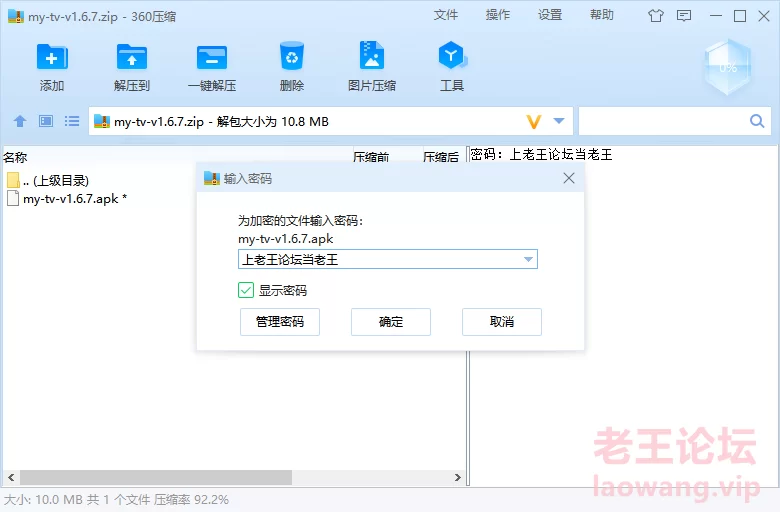Click the status bar size info text
Screen dimensions: 780x512
[x=116, y=500]
